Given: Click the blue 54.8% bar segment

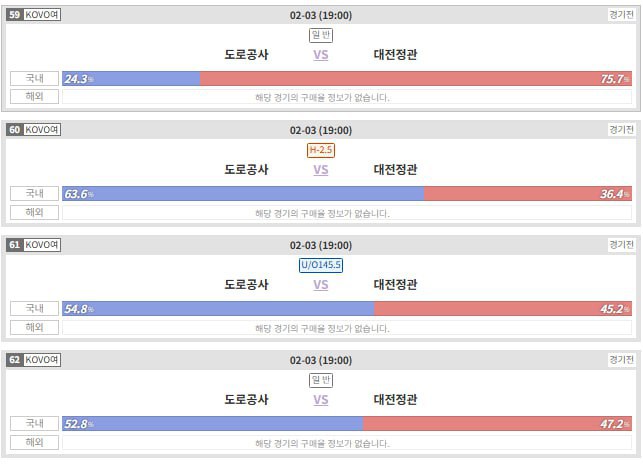Looking at the screenshot, I should point(218,309).
